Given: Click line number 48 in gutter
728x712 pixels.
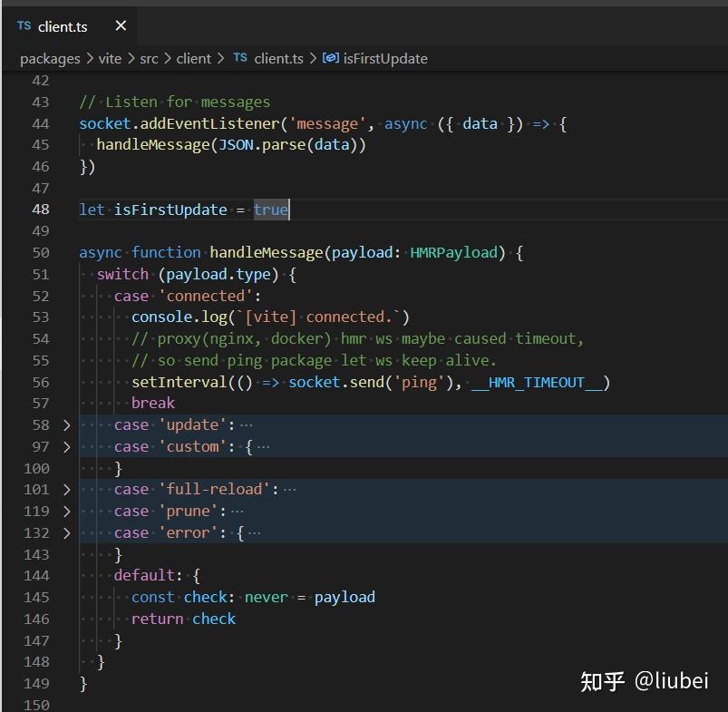Looking at the screenshot, I should coord(41,210).
